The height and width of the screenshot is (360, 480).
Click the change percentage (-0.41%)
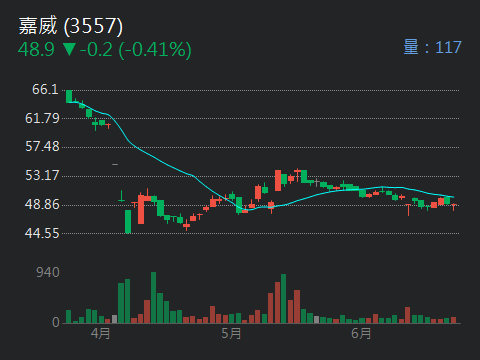point(155,50)
